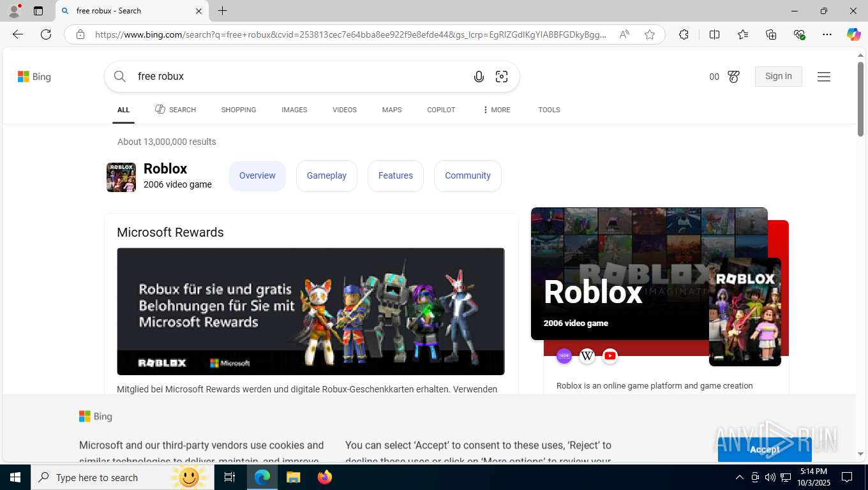The width and height of the screenshot is (868, 490).
Task: Click the Roblox title heading
Action: click(x=165, y=168)
